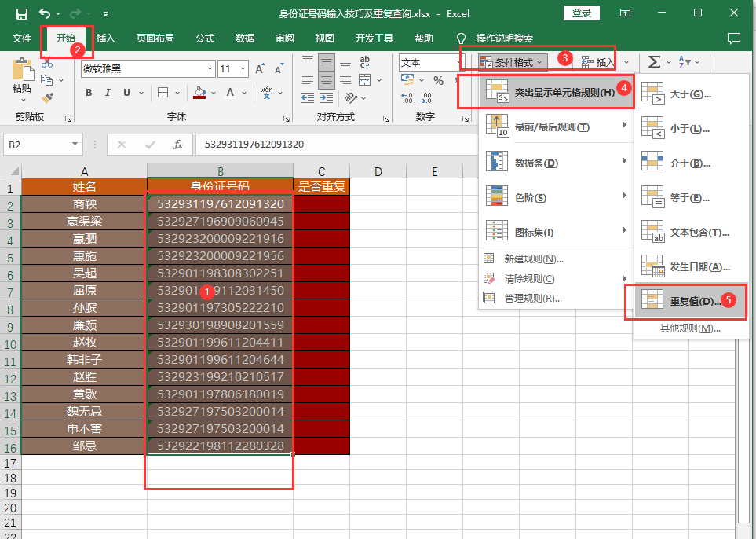Click Increase Decimal icon
Image resolution: width=756 pixels, height=539 pixels.
[407, 98]
